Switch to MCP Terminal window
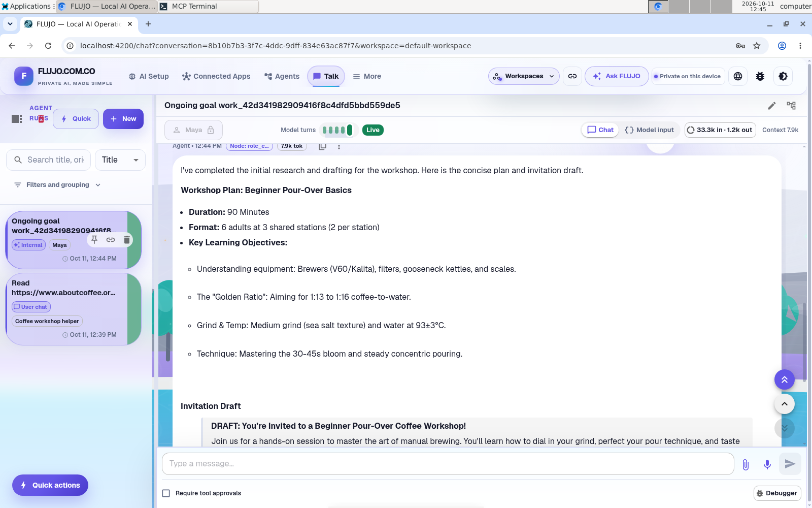Image resolution: width=812 pixels, height=508 pixels. [209, 7]
